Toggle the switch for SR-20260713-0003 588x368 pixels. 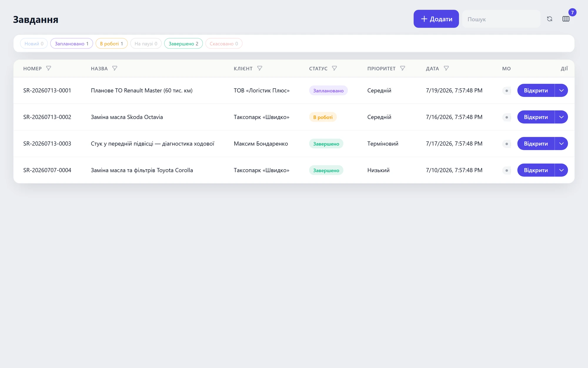[x=507, y=144]
